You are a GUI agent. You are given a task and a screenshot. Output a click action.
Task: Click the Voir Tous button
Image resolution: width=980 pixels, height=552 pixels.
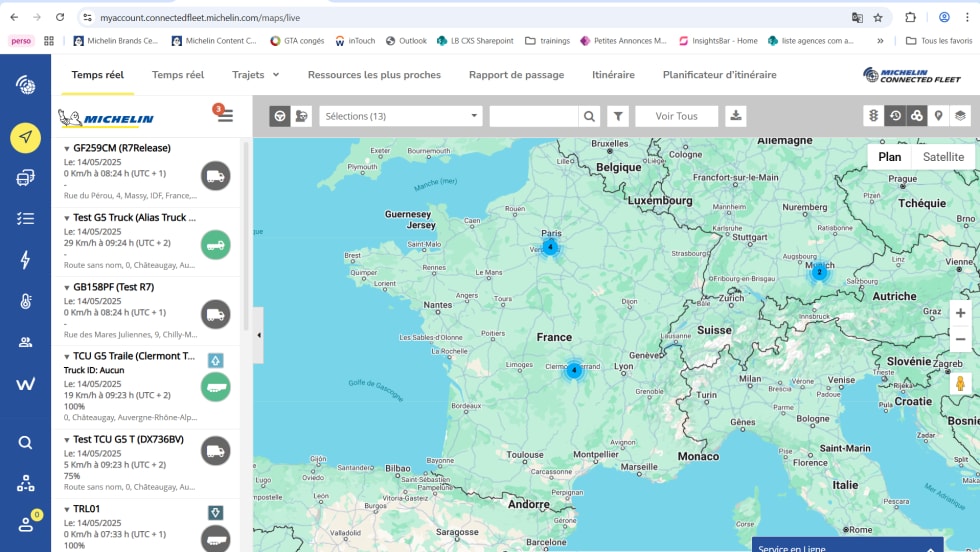click(676, 116)
